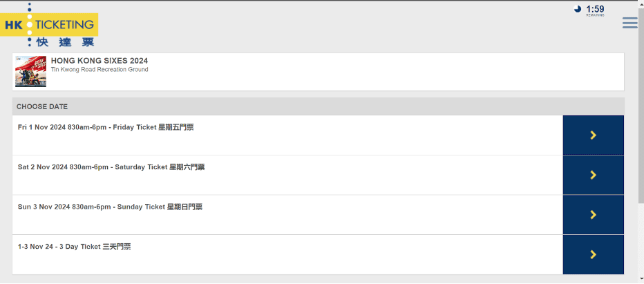Click the Hong Kong Sixes event thumbnail
The height and width of the screenshot is (284, 644).
(x=30, y=72)
